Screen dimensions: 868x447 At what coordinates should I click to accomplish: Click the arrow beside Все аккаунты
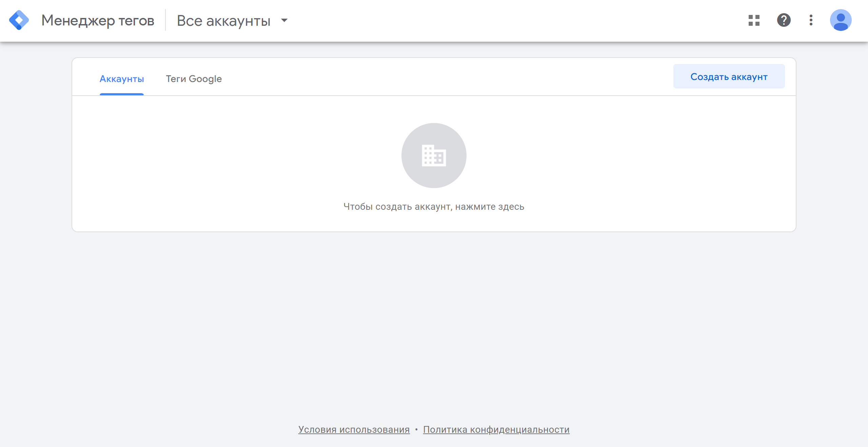284,20
